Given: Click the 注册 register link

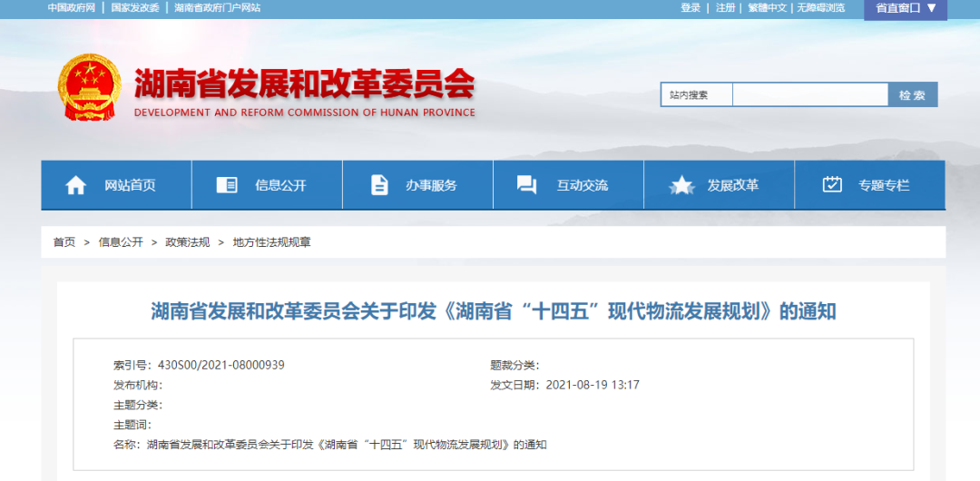Looking at the screenshot, I should 725,7.
